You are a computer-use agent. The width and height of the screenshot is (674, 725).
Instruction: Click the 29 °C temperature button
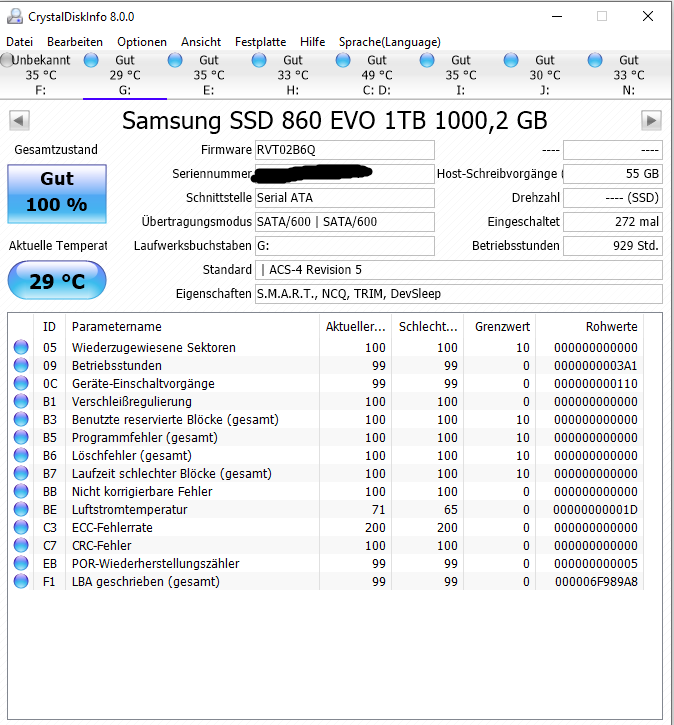(x=57, y=280)
